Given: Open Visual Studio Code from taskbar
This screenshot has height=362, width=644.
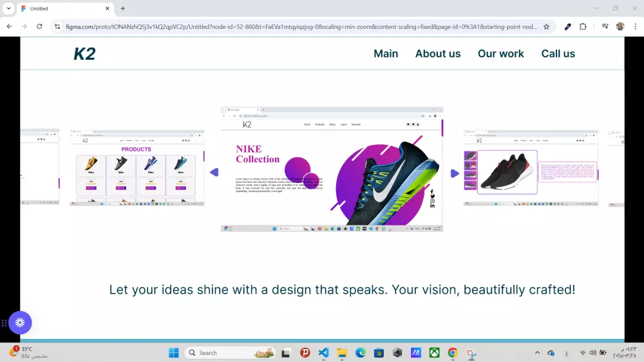Looking at the screenshot, I should point(324,352).
